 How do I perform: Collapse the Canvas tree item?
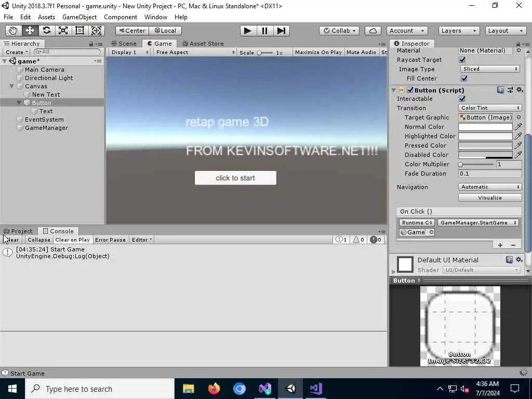tap(11, 86)
